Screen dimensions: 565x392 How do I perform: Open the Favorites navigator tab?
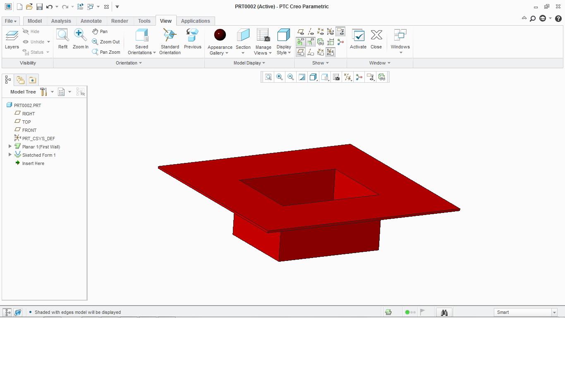pos(32,80)
